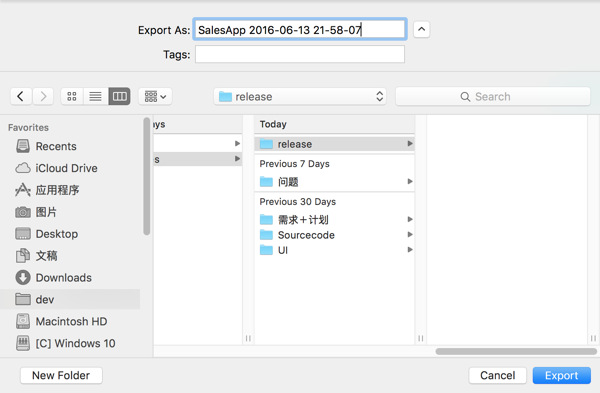Click the camera icon beside 图片
Image resolution: width=600 pixels, height=393 pixels.
23,212
